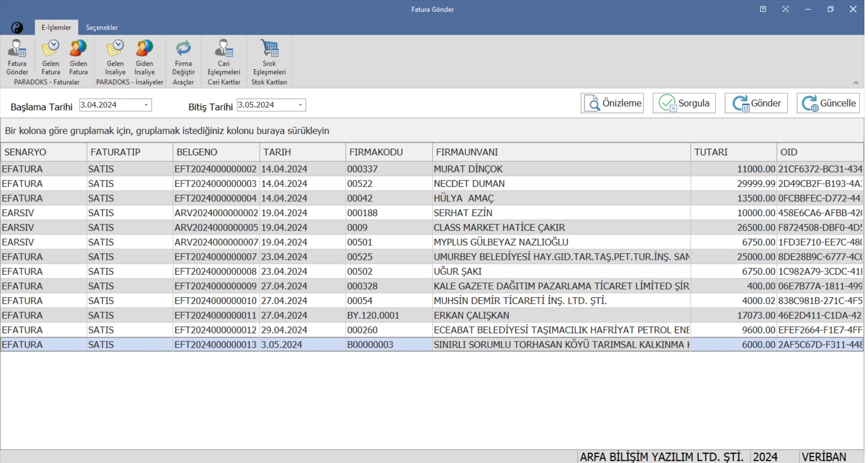Click firm code B00000003

(389, 345)
